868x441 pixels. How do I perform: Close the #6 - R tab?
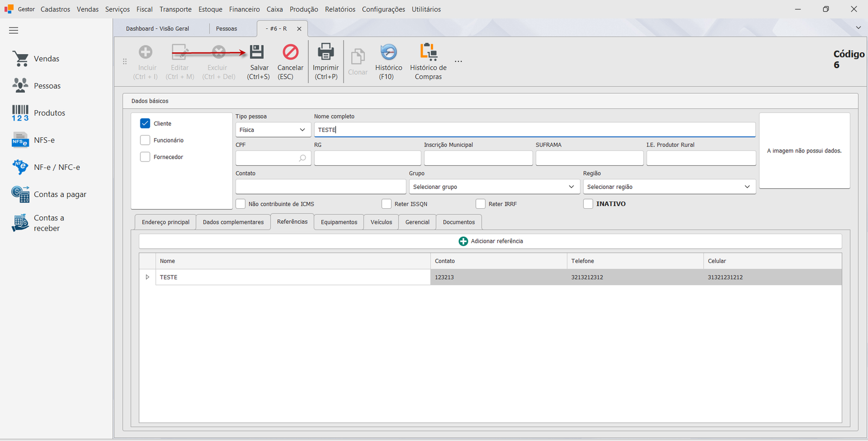(299, 29)
